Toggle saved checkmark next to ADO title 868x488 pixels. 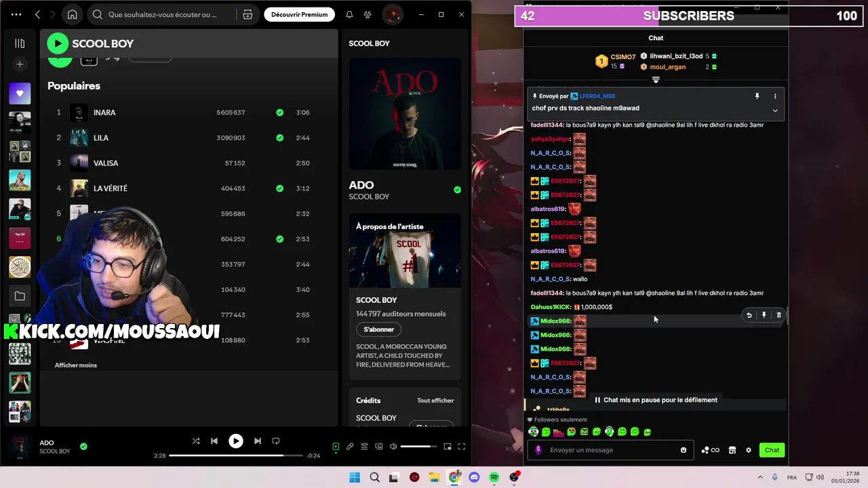point(457,190)
